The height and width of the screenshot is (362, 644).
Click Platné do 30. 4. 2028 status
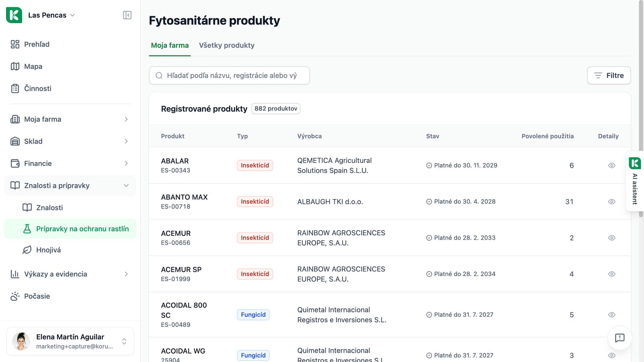[x=461, y=202]
